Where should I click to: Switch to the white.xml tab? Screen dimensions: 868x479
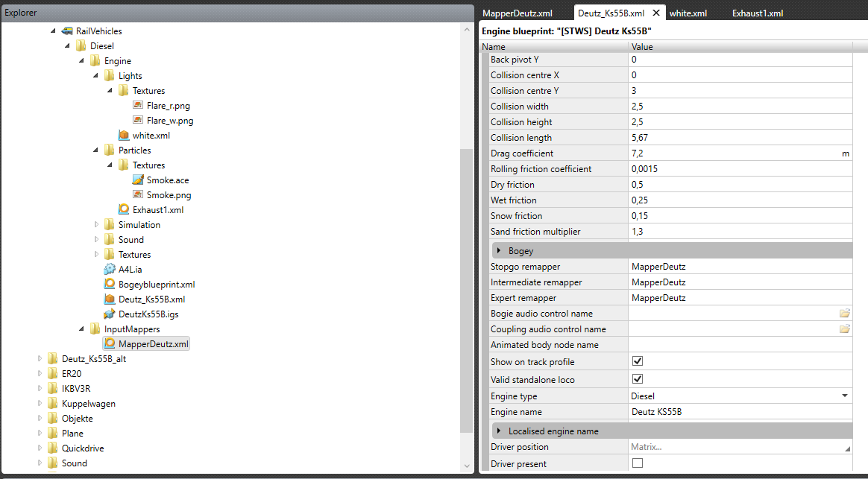[688, 13]
